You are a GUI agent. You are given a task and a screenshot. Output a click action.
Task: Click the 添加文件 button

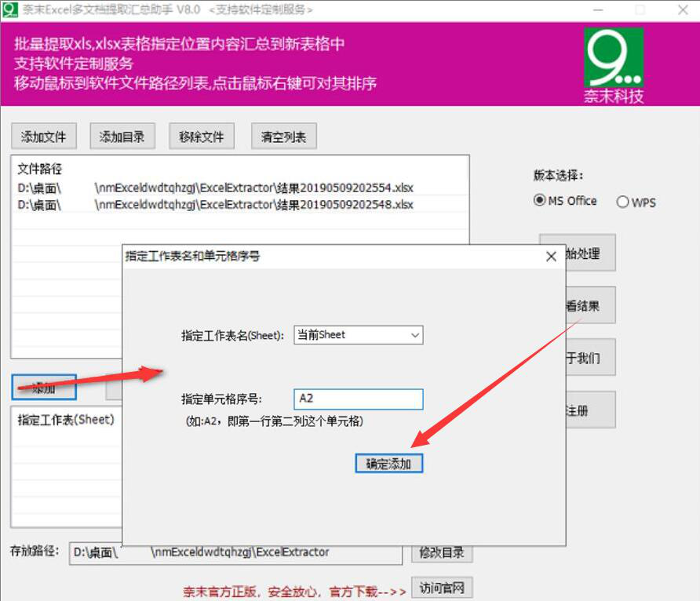(x=44, y=136)
